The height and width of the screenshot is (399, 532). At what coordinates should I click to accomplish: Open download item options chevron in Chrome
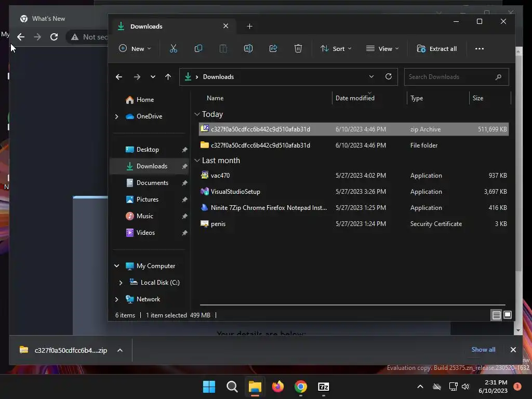120,350
